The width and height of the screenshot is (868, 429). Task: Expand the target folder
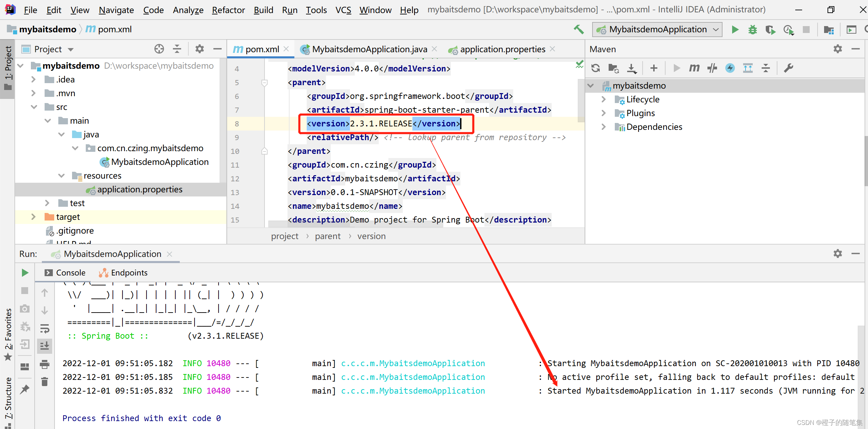click(34, 217)
